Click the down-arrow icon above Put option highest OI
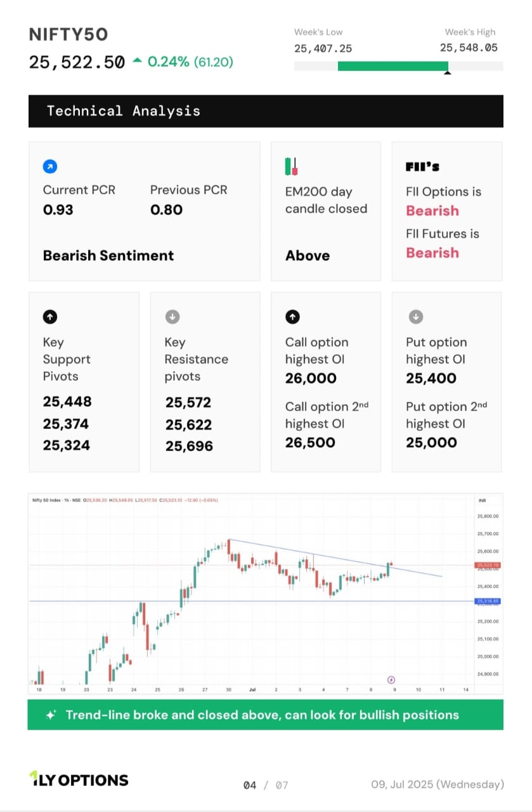Screen dimensions: 532x812 pos(415,317)
